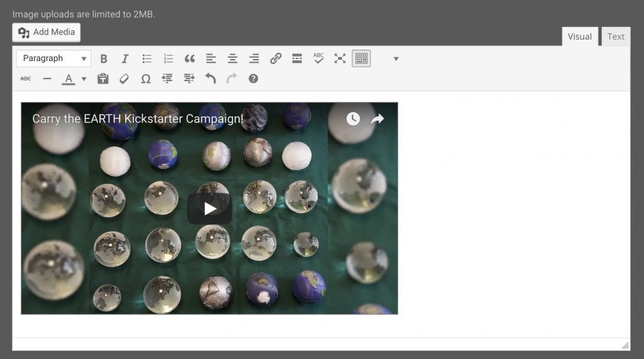644x359 pixels.
Task: Click the Watch Later clock icon on video
Action: click(353, 119)
